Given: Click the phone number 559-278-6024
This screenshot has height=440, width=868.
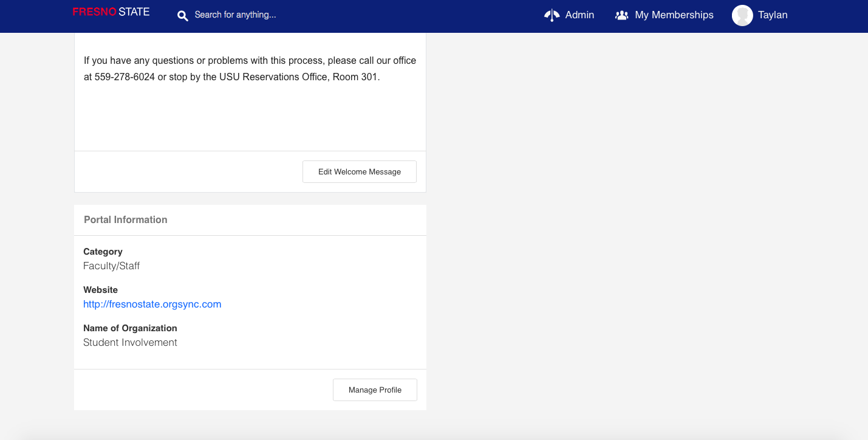Looking at the screenshot, I should coord(125,77).
